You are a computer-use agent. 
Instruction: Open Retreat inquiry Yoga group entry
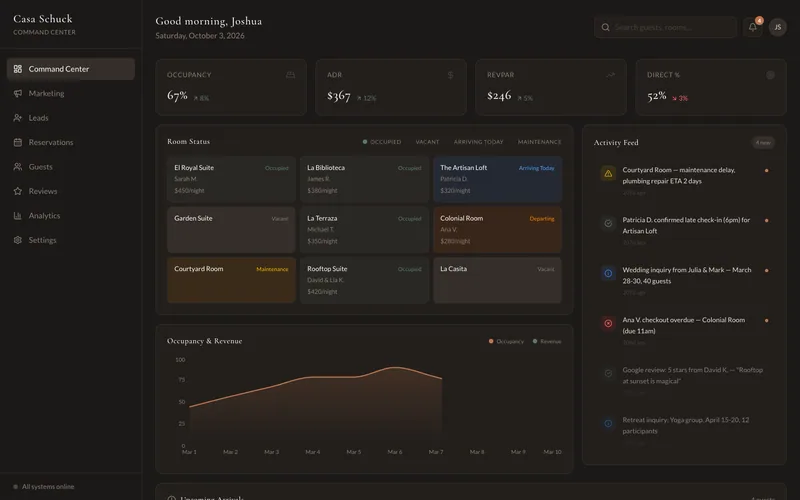click(684, 431)
